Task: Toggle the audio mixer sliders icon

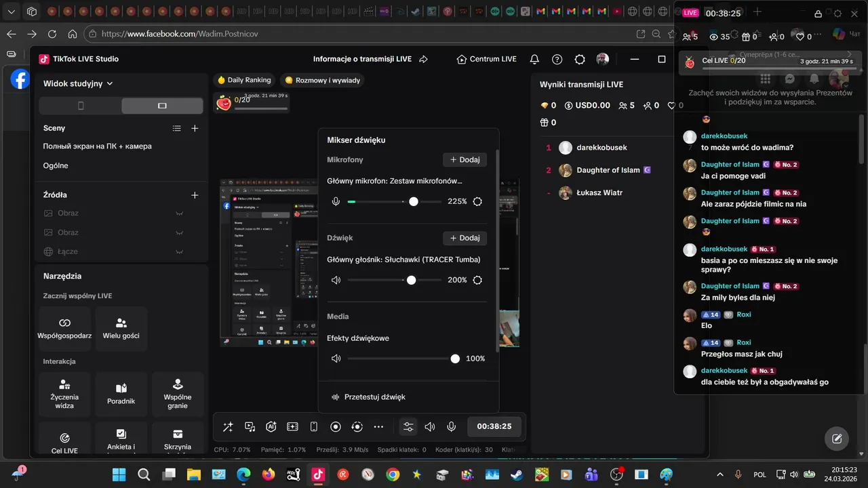Action: [x=408, y=427]
